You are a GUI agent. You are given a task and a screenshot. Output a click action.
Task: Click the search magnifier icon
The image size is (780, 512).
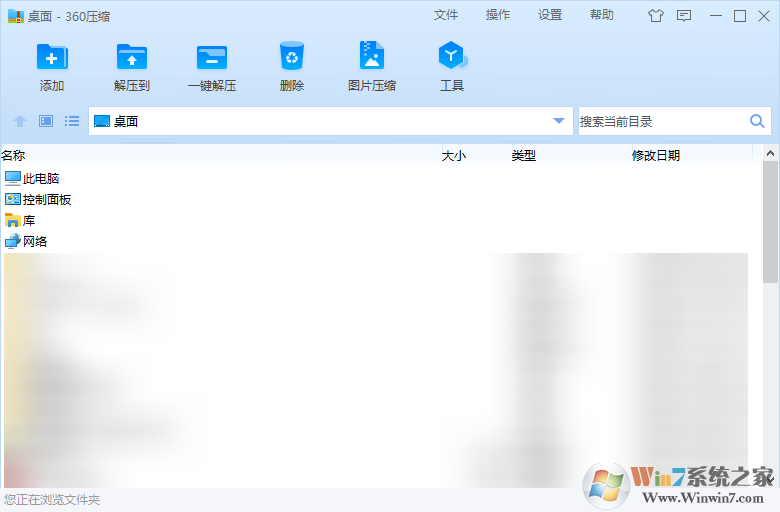coord(757,121)
